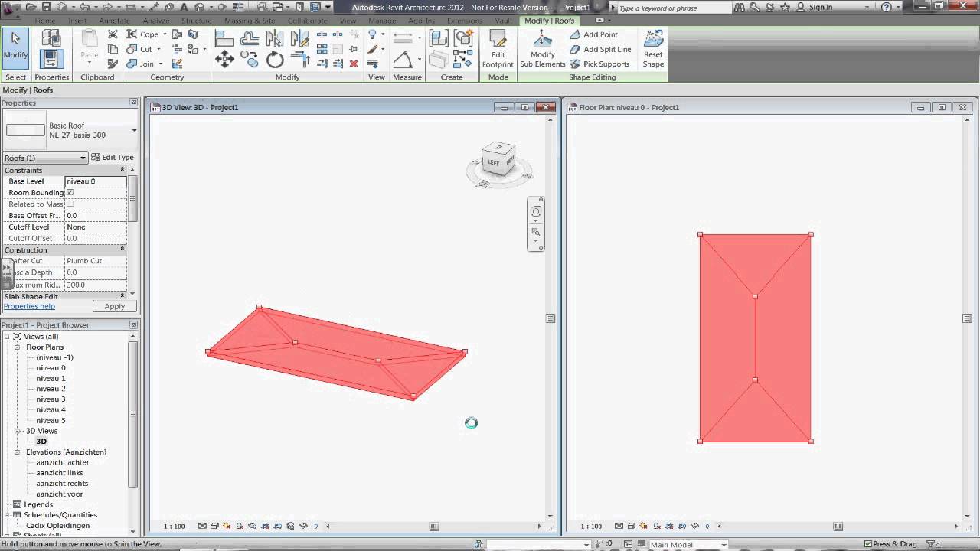Click the Properties help link
The width and height of the screenshot is (980, 551).
click(x=29, y=306)
